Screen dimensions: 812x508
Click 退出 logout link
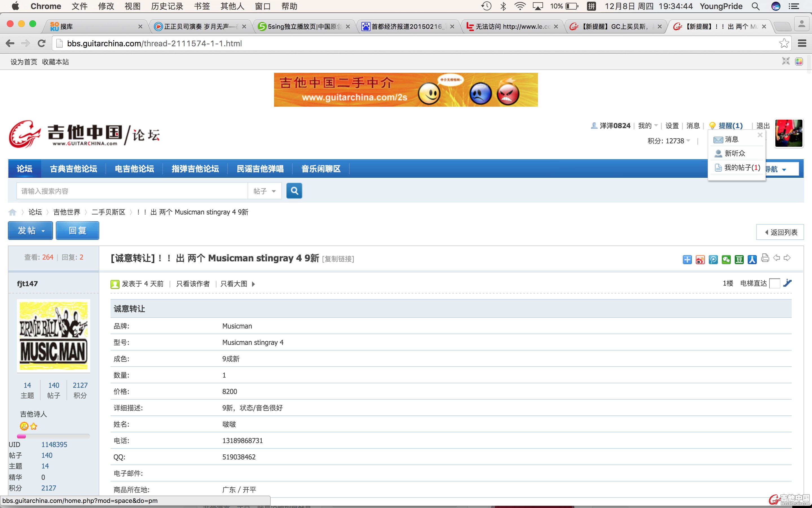coord(763,126)
